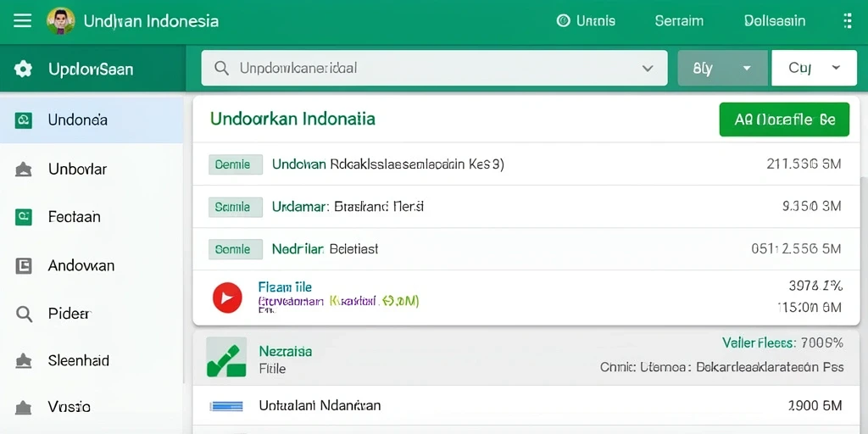
Task: Click the UpdonSaan sidebar header
Action: pyautogui.click(x=92, y=70)
